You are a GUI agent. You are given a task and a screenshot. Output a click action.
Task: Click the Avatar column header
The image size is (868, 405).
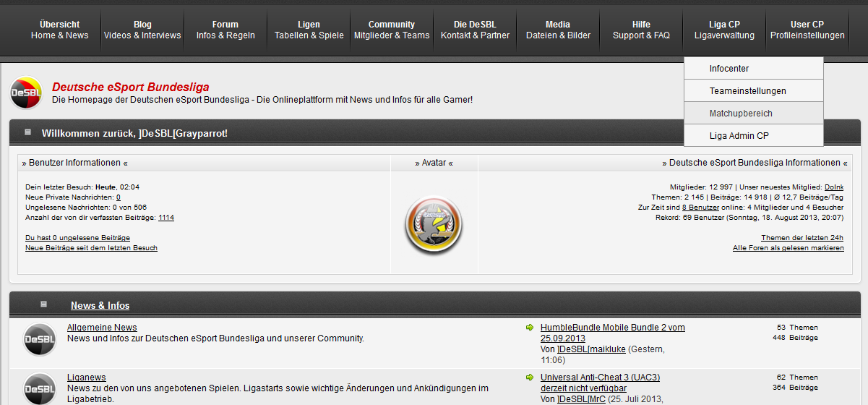coord(434,163)
